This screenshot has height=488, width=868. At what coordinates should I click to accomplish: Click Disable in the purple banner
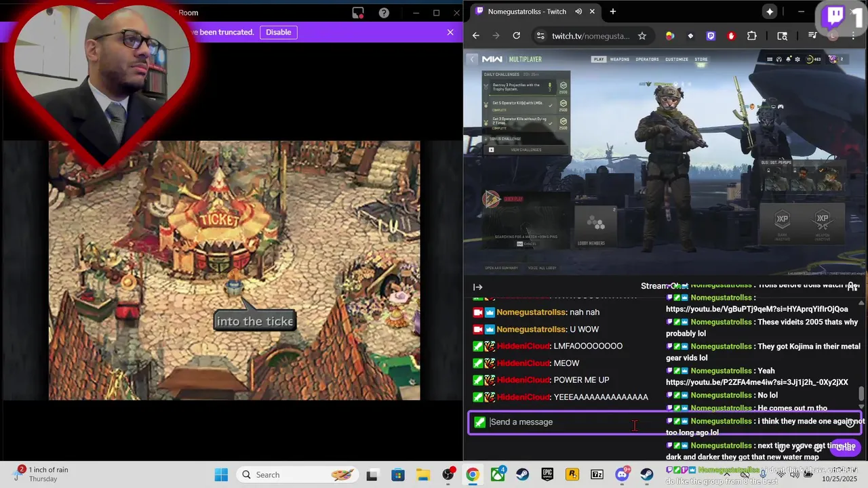click(278, 32)
